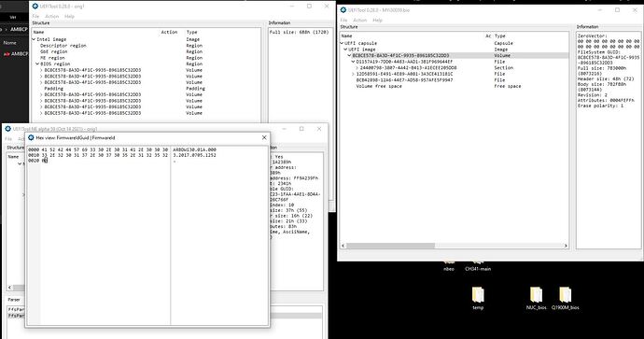
Task: Minimize the orig1 UEFITool 0.28.0 window
Action: 292,7
